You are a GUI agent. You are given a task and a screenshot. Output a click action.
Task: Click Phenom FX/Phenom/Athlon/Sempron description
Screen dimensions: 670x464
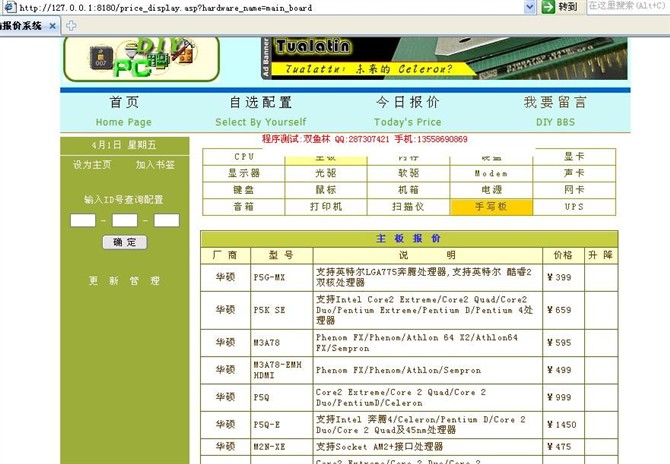pyautogui.click(x=398, y=370)
